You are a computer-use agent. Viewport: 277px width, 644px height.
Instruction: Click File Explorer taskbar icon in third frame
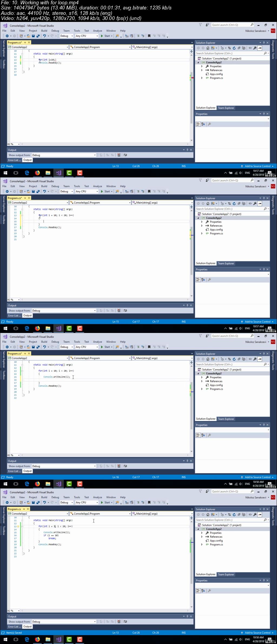pyautogui.click(x=48, y=484)
